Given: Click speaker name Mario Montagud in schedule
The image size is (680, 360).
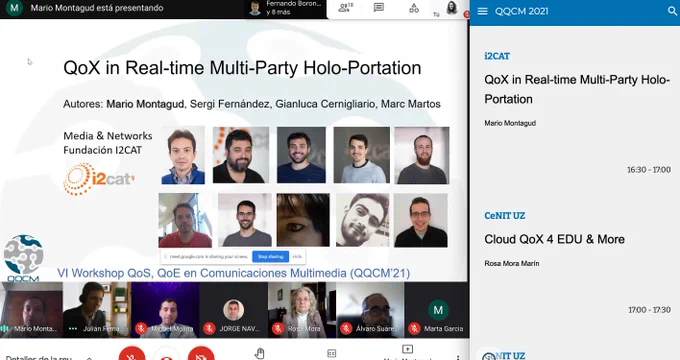Looking at the screenshot, I should pos(510,123).
